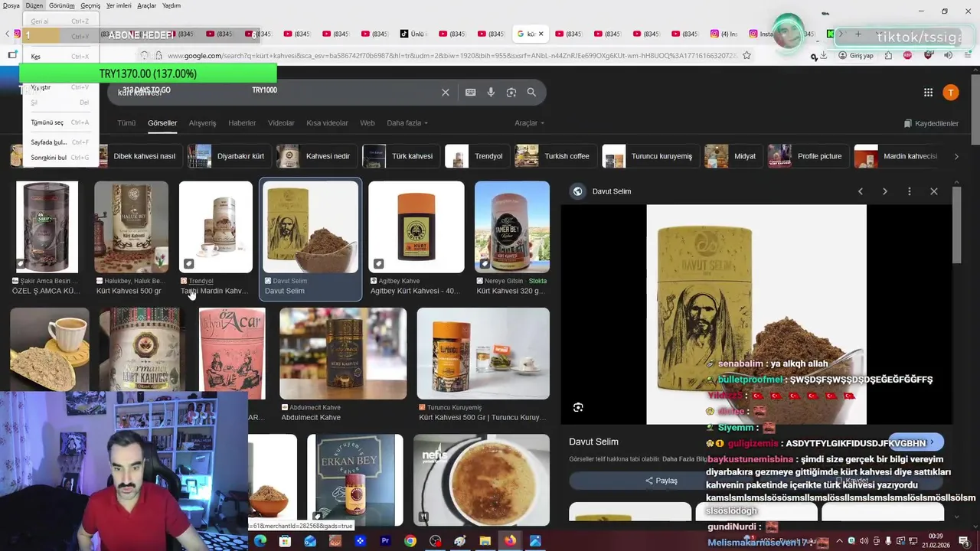Open the Agitbey Kürt Kahvesi image thumbnail
Screen dimensions: 980x551
click(x=416, y=227)
